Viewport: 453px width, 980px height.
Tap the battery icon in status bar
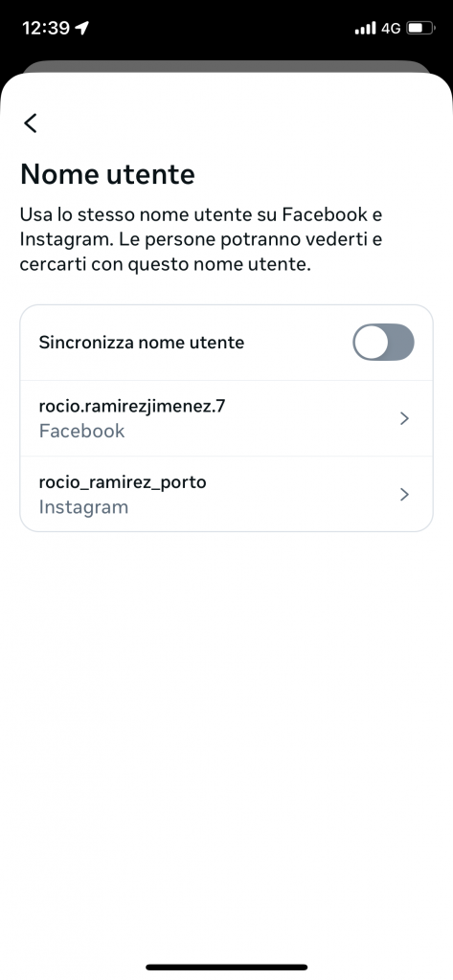421,28
